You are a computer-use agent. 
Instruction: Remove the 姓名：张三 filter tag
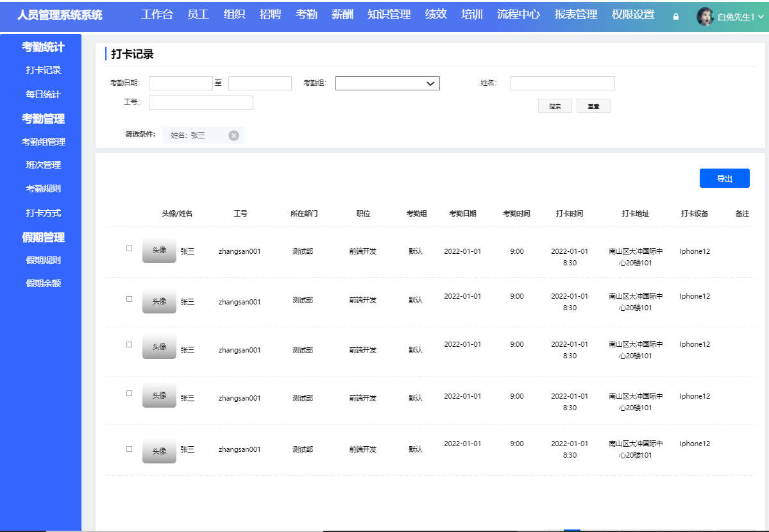[233, 135]
